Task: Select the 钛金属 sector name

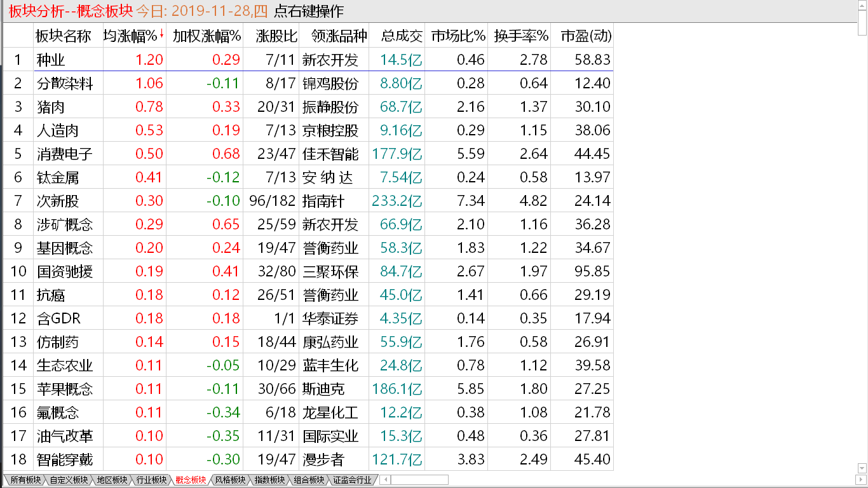Action: coord(57,177)
